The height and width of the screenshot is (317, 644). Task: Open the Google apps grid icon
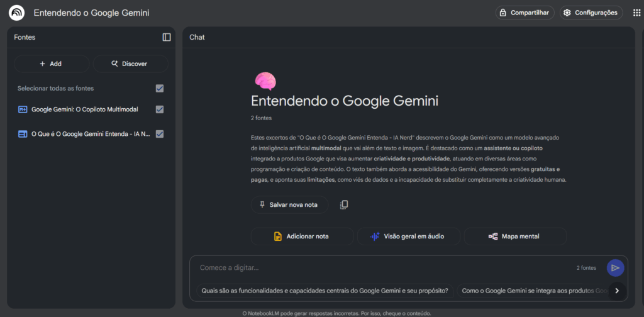point(636,13)
